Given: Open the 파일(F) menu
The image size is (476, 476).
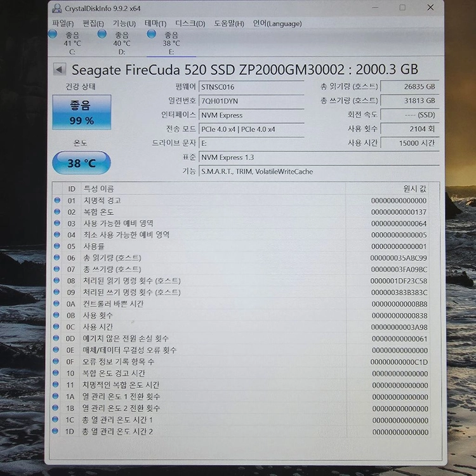Looking at the screenshot, I should 63,23.
